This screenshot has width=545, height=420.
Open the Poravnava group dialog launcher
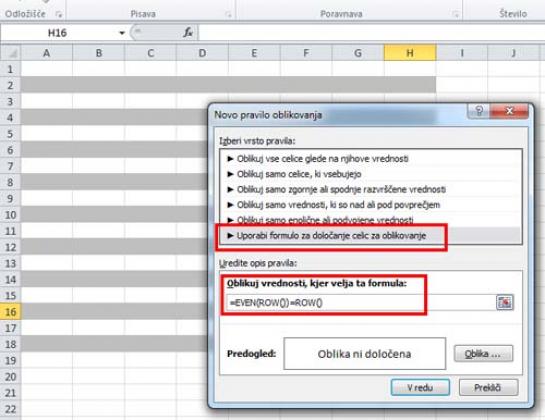pos(455,15)
